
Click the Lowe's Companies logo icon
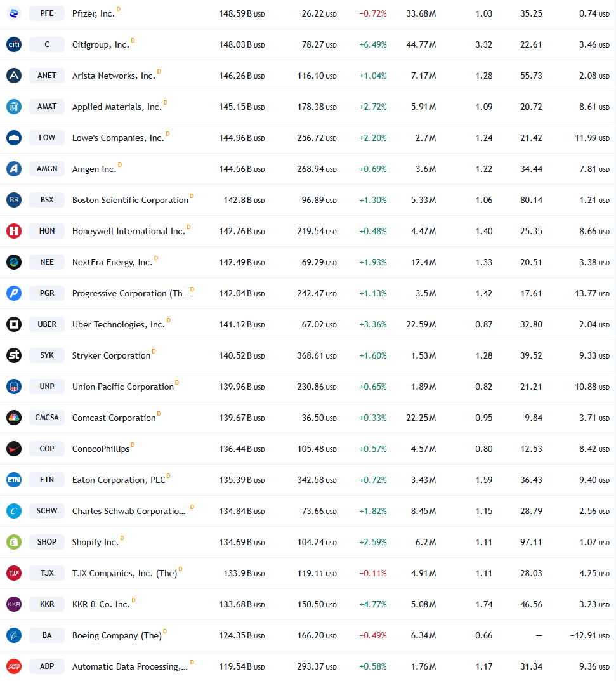tap(14, 138)
